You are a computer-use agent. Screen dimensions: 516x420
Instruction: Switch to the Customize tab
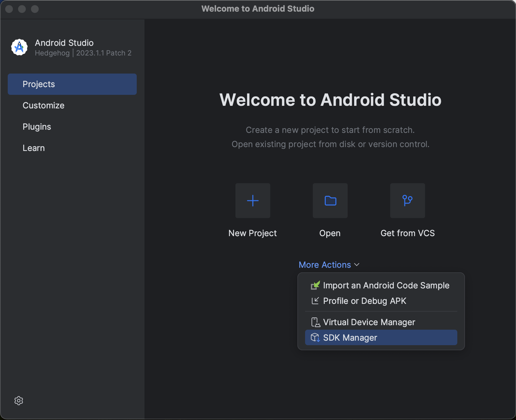pyautogui.click(x=72, y=105)
